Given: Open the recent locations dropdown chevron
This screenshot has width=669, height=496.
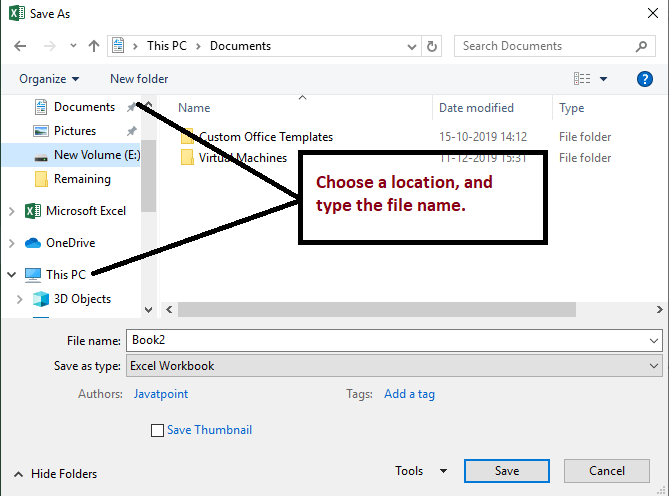Looking at the screenshot, I should [x=73, y=46].
